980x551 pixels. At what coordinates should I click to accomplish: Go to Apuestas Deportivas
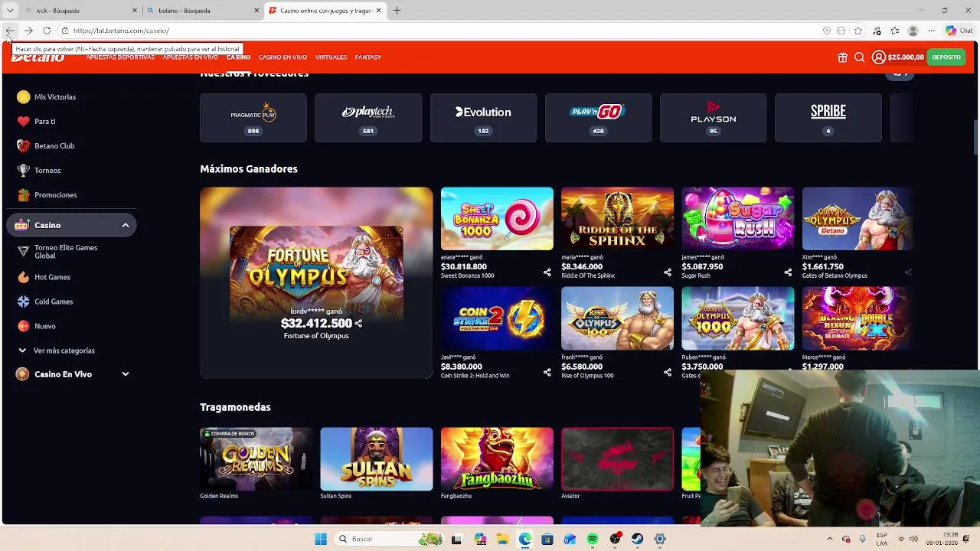120,57
